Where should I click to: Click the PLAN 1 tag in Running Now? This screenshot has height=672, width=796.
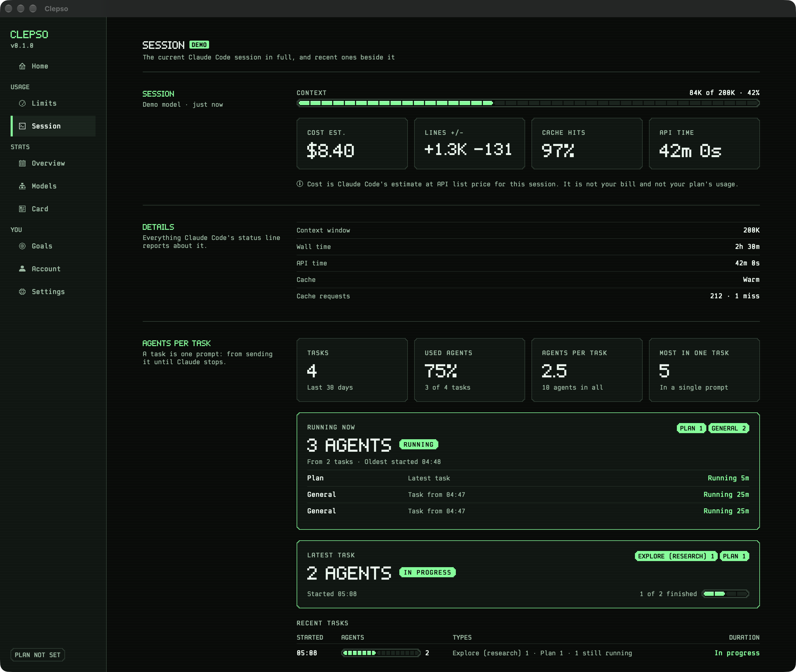pyautogui.click(x=691, y=428)
